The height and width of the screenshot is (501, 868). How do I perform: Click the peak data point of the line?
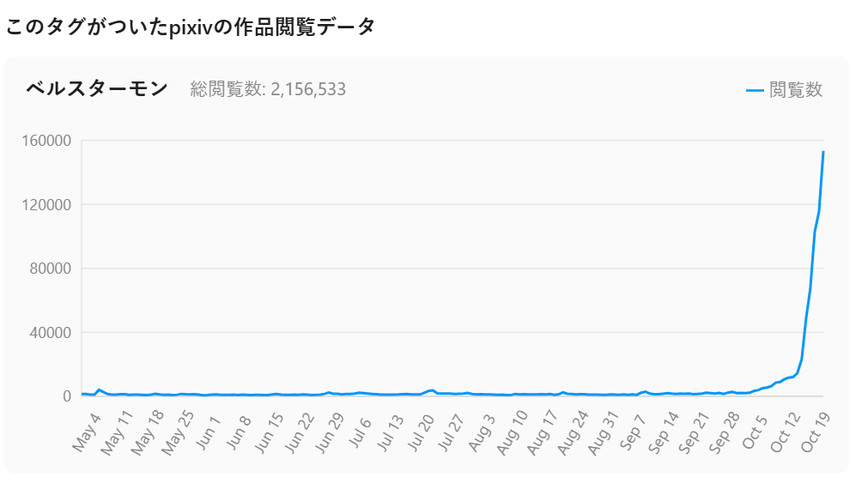coord(823,152)
